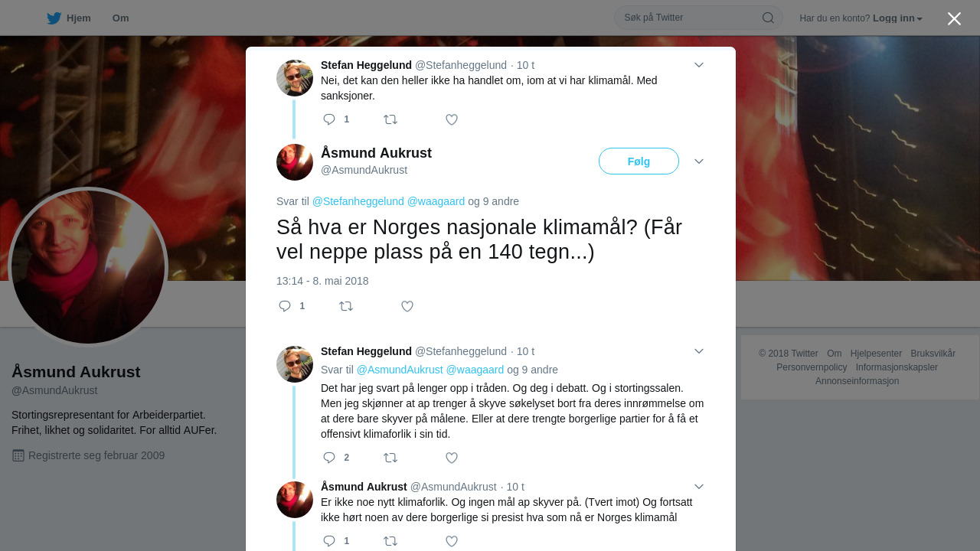Like the main tweet from 8. mai 2018
Viewport: 980px width, 551px height.
point(407,306)
